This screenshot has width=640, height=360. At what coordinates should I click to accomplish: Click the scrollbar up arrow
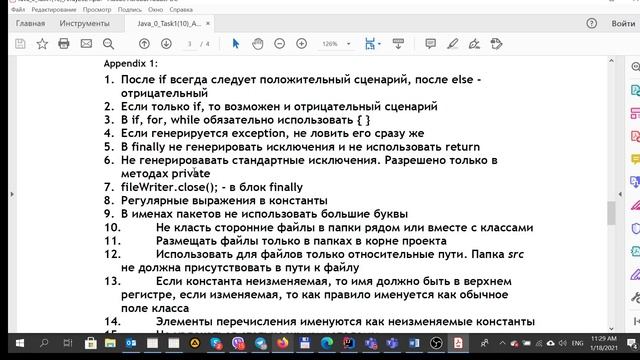(611, 61)
